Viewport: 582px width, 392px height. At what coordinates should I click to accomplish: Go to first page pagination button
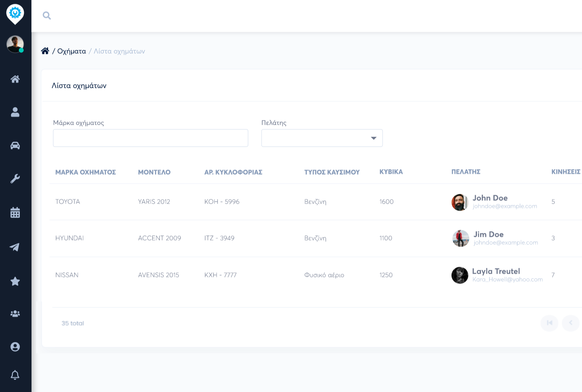tap(549, 323)
